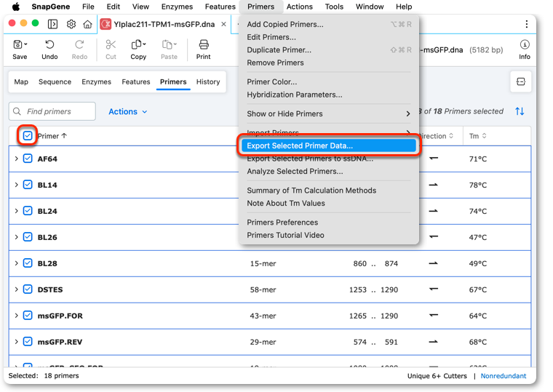The width and height of the screenshot is (553, 392).
Task: Expand the BL28 primer row
Action: click(x=16, y=263)
